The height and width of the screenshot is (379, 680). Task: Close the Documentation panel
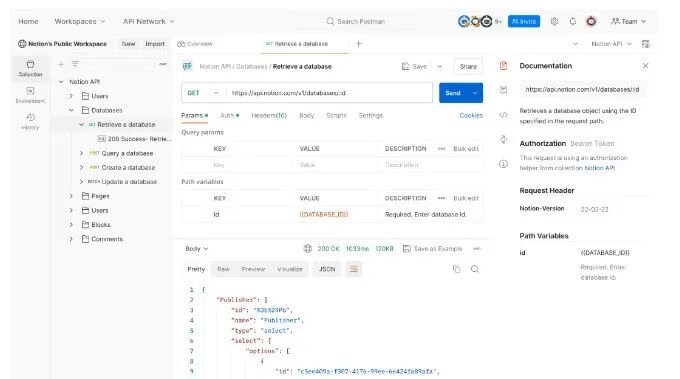click(645, 66)
